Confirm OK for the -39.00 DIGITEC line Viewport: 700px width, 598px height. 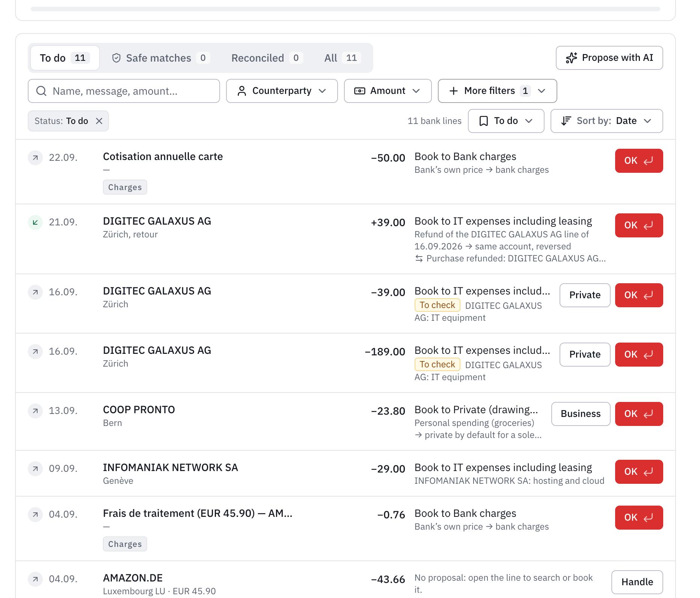point(639,295)
